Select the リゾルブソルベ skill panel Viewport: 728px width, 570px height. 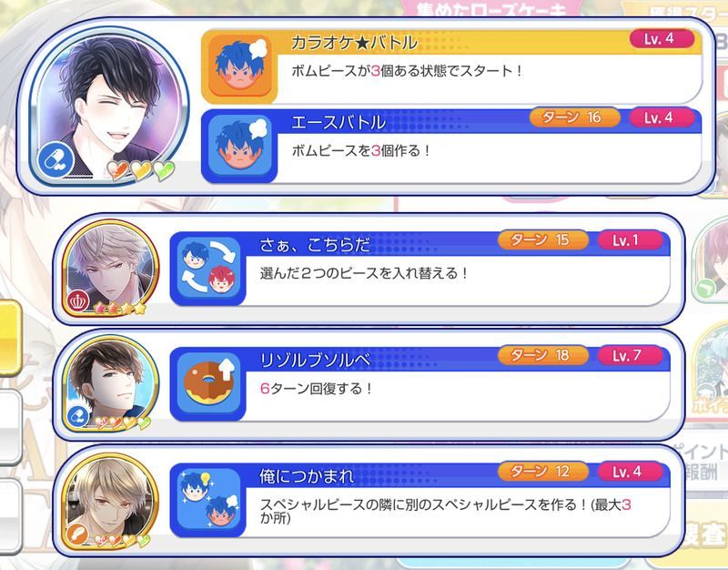(420, 384)
